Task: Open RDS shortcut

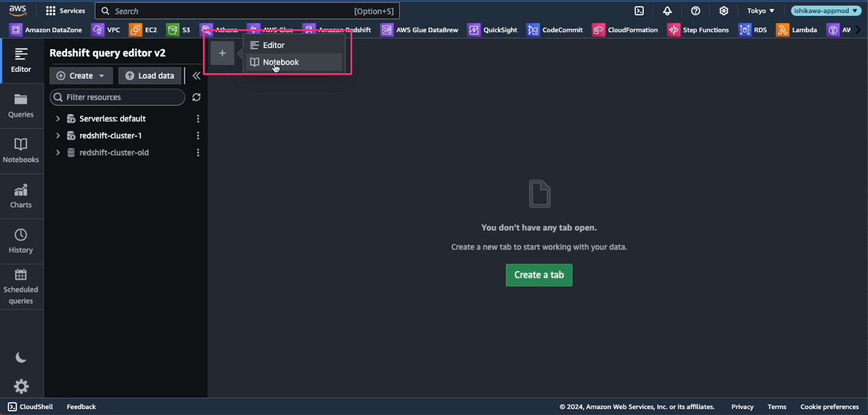Action: point(753,30)
